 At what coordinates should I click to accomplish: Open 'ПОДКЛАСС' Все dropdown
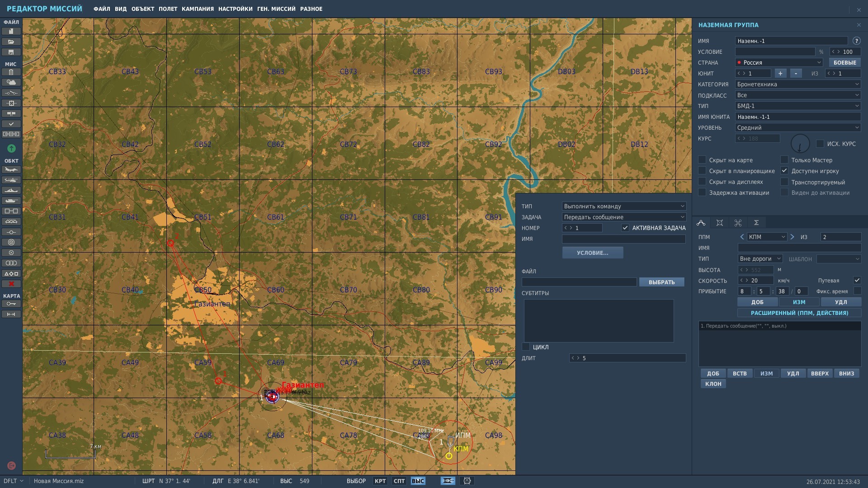[x=798, y=95]
